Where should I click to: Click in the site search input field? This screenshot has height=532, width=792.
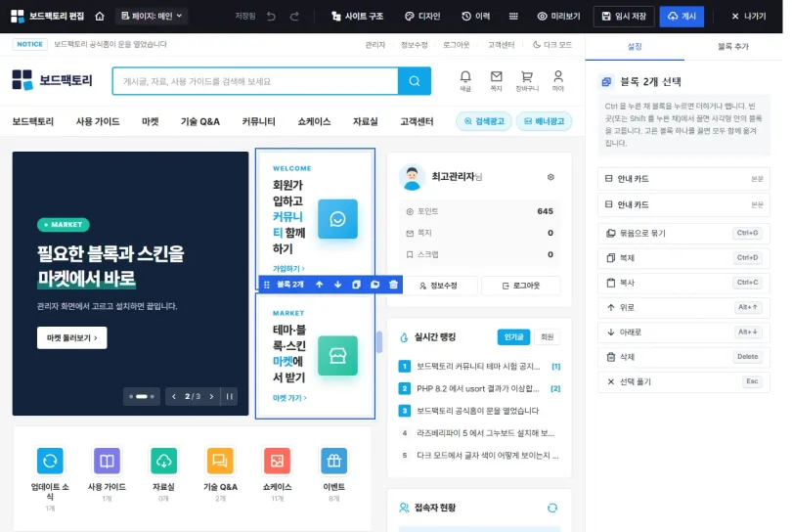pos(255,81)
